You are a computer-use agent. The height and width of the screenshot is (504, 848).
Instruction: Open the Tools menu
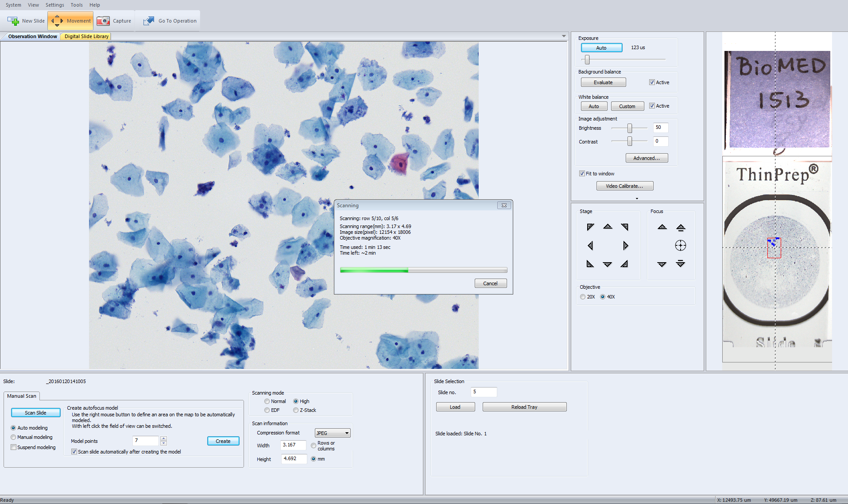76,5
